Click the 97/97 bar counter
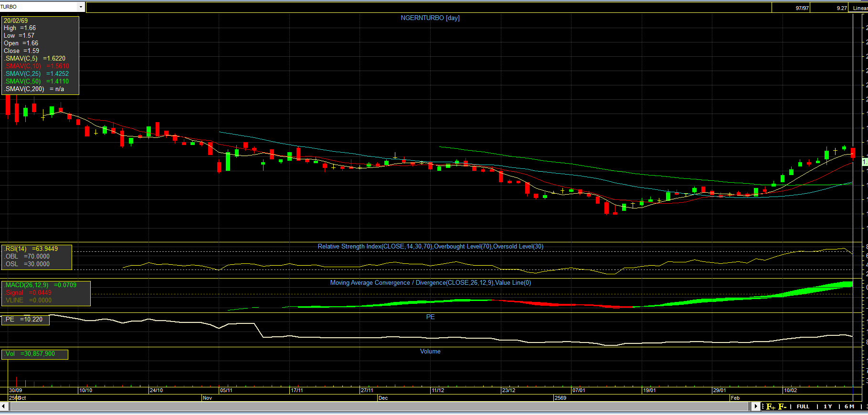868x415 pixels. 802,8
